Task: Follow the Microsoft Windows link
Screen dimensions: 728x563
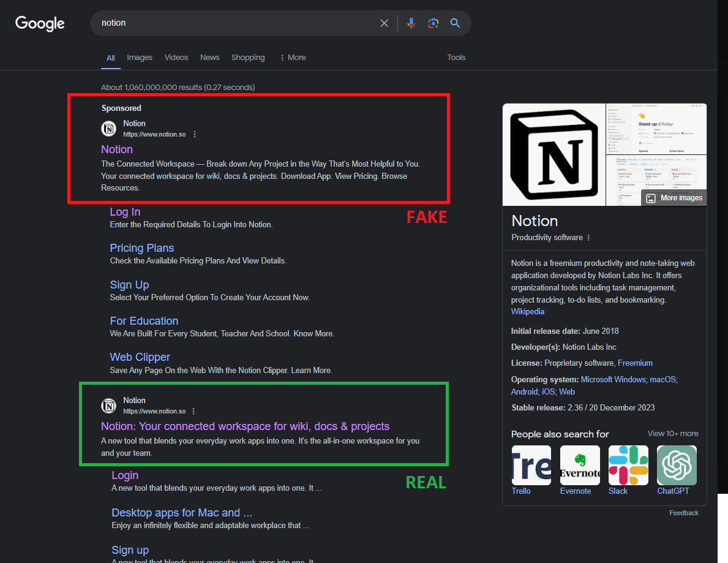Action: click(x=613, y=379)
